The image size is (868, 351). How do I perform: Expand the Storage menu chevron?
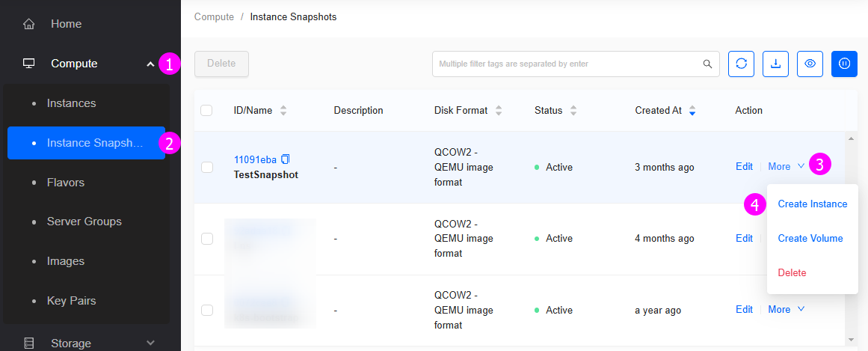(x=150, y=344)
